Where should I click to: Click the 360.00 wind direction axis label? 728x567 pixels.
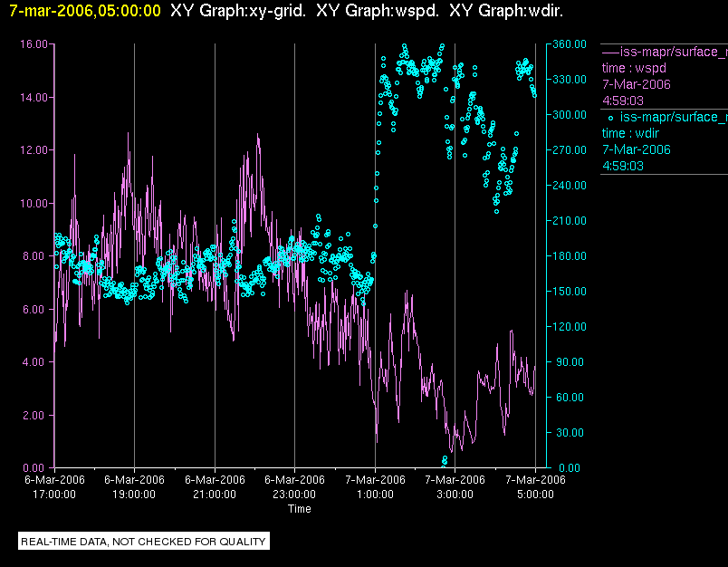coord(570,44)
